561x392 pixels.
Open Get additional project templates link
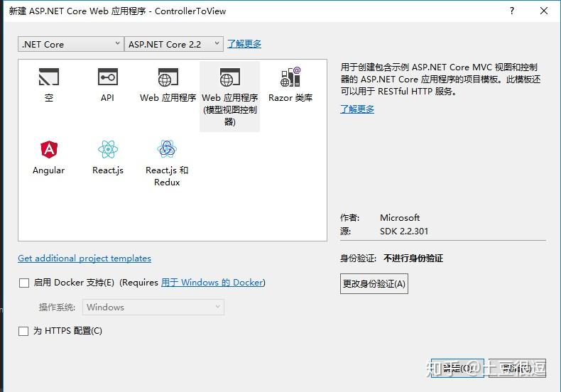point(85,258)
